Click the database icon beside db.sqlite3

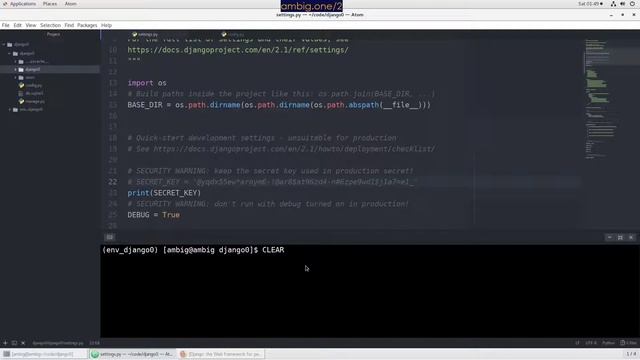(21, 93)
